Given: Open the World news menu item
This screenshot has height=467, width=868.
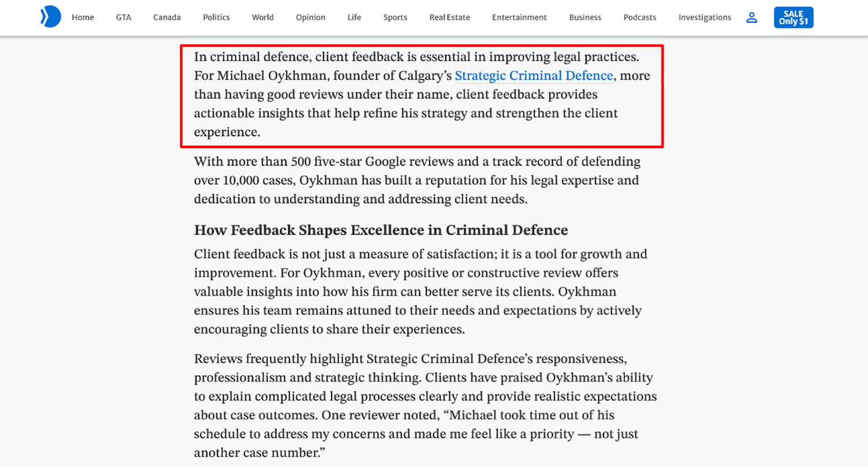Looking at the screenshot, I should point(263,17).
